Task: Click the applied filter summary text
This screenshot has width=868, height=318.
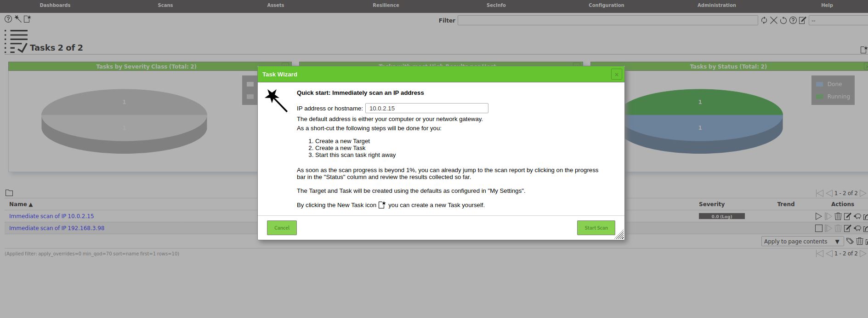Action: pos(92,254)
